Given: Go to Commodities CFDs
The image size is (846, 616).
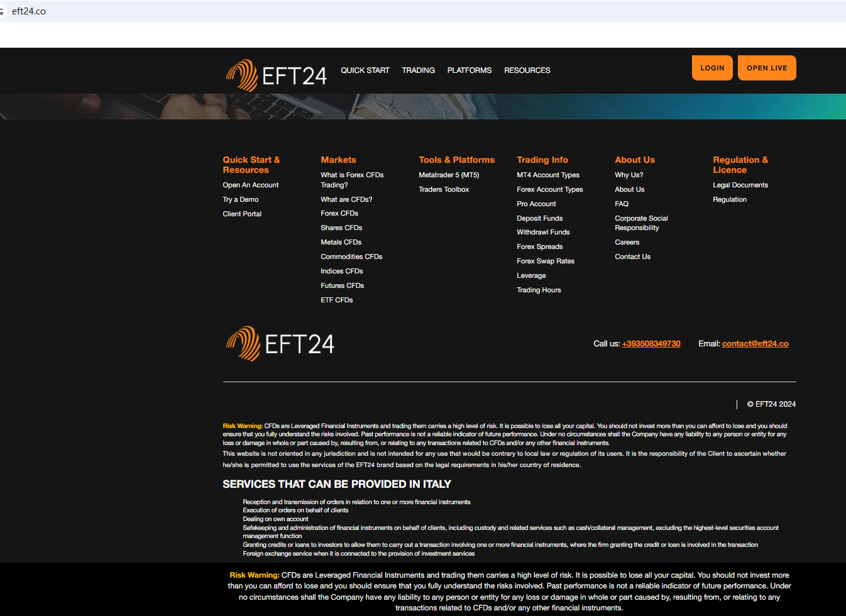Looking at the screenshot, I should 351,256.
